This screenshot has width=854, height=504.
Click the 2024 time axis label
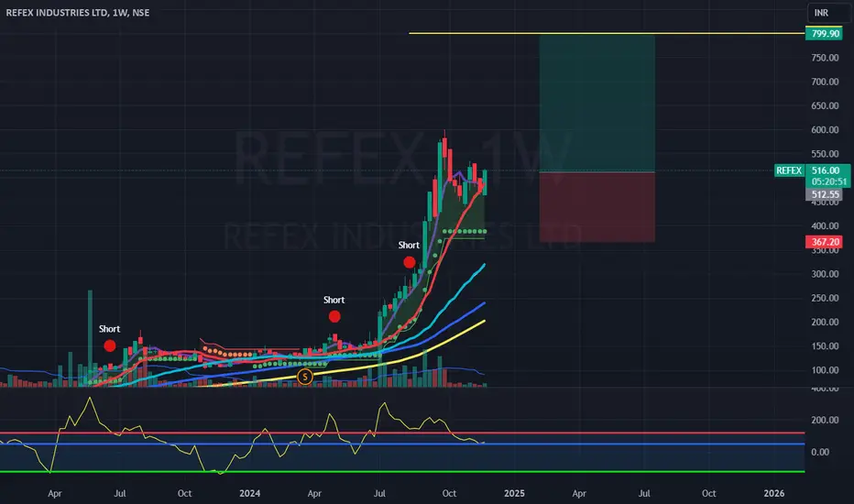(250, 493)
